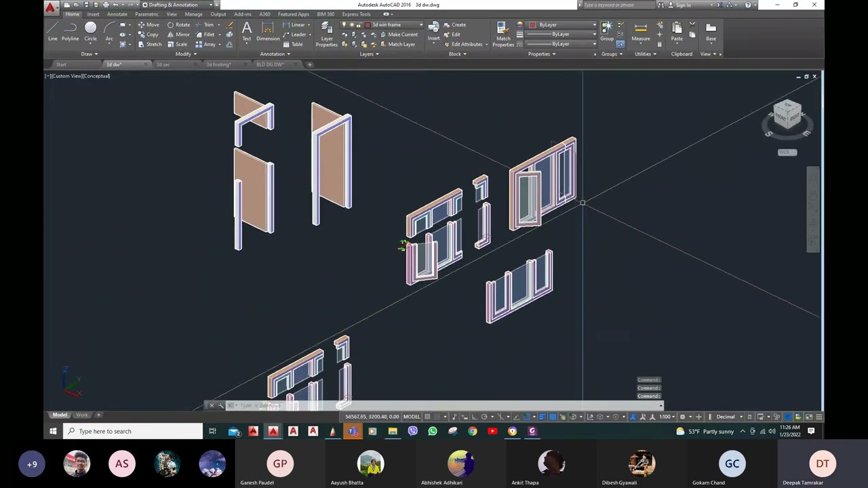The image size is (868, 488).
Task: Expand the Draw panel
Action: [x=90, y=54]
